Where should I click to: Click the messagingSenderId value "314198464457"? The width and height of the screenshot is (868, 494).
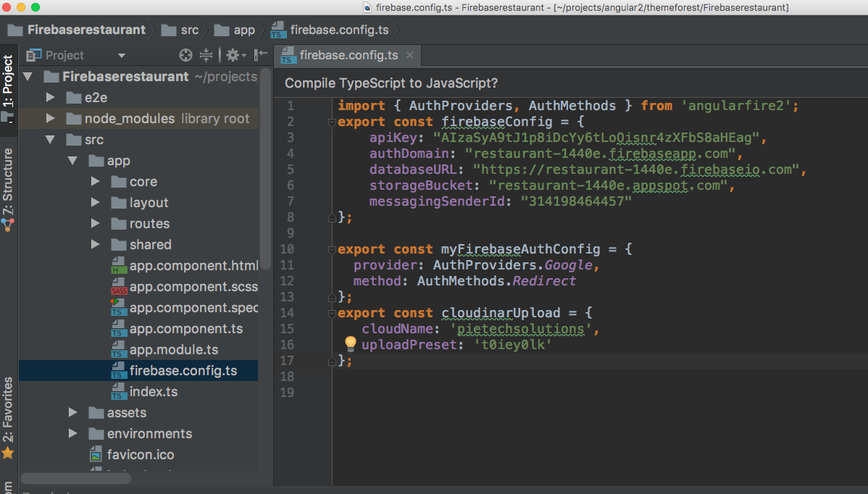[x=576, y=201]
